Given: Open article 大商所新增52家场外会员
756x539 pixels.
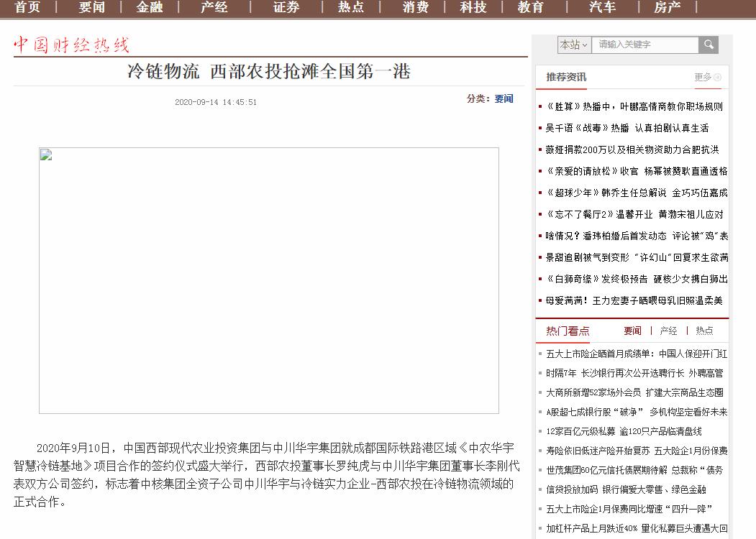Looking at the screenshot, I should pos(634,392).
